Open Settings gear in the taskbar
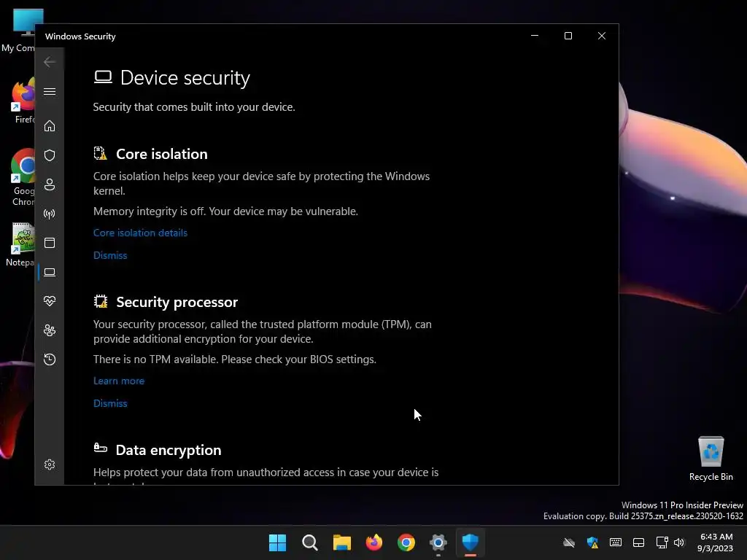This screenshot has width=747, height=560. (438, 542)
